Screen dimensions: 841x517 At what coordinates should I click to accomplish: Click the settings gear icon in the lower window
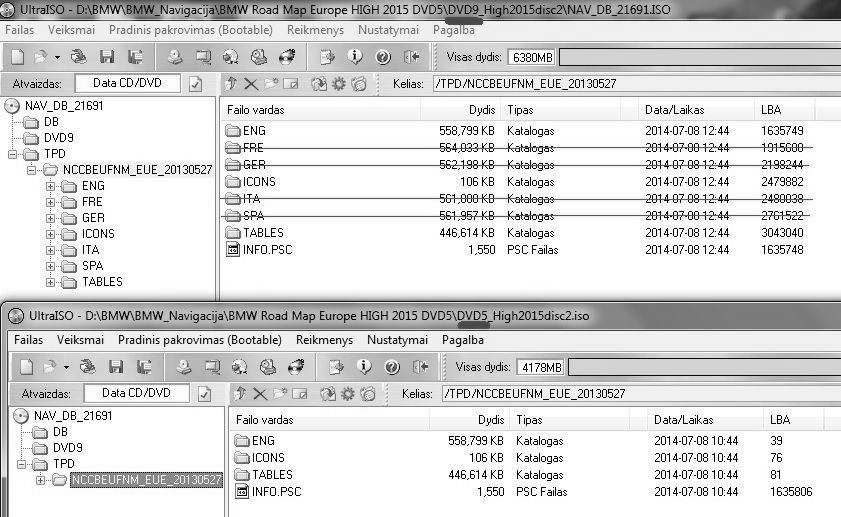[x=348, y=394]
